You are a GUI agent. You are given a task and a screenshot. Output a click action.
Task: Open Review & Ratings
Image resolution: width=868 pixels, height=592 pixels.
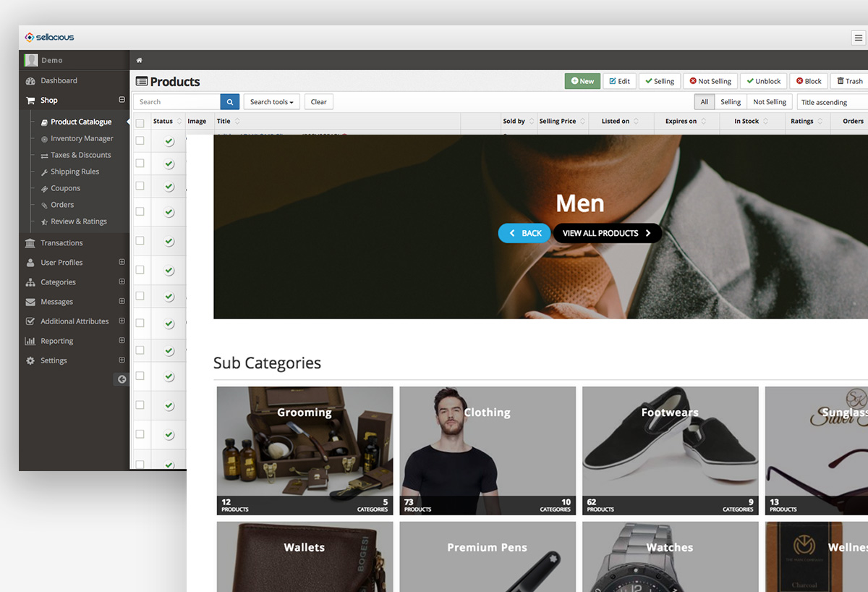tap(78, 221)
